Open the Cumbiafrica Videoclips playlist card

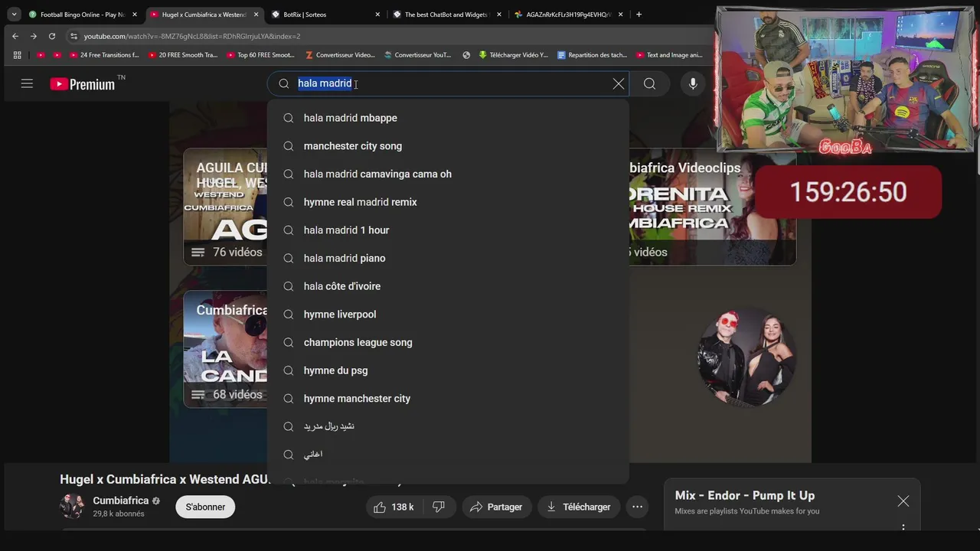pos(712,207)
